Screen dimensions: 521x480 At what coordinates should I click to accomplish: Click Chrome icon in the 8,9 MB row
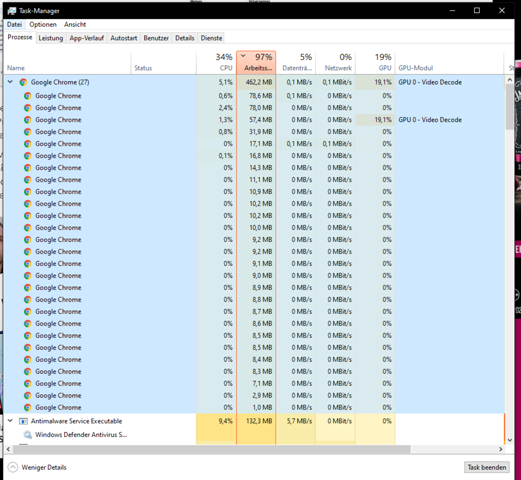click(28, 288)
